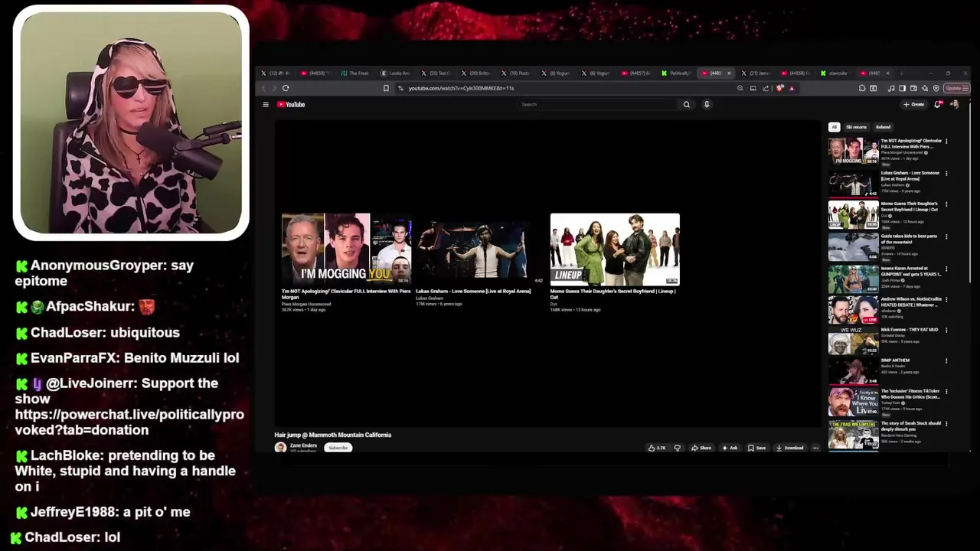Viewport: 980px width, 551px height.
Task: Click the browser back arrow
Action: pyautogui.click(x=263, y=88)
